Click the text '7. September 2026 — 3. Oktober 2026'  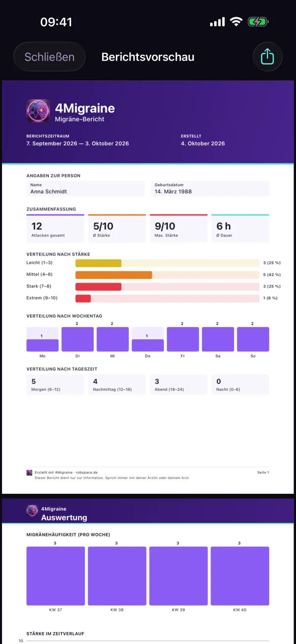77,144
